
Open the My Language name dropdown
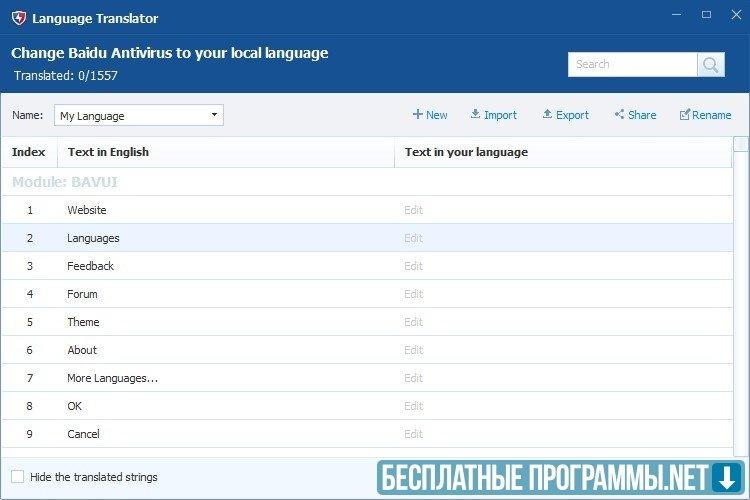(139, 115)
